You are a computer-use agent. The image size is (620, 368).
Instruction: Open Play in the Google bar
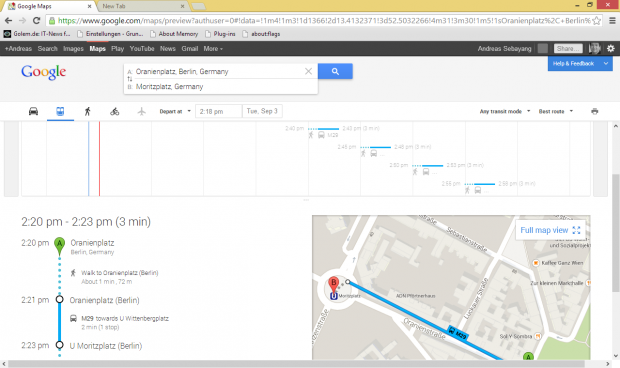(117, 49)
